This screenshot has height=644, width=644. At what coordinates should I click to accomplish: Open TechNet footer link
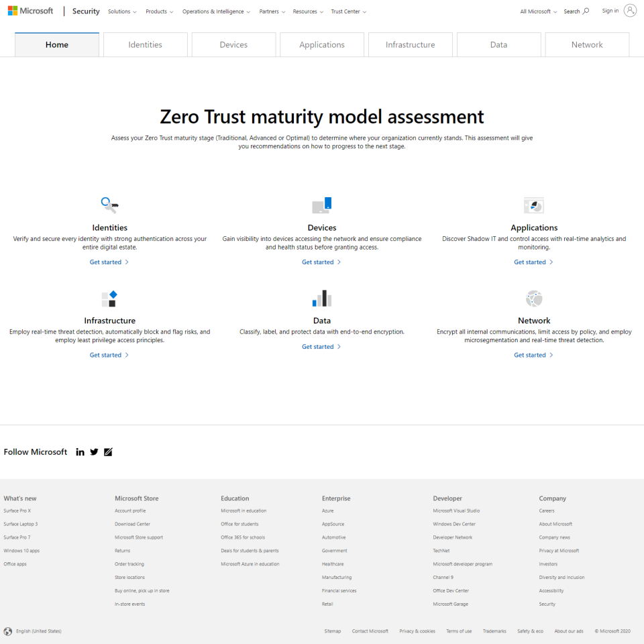click(x=441, y=551)
